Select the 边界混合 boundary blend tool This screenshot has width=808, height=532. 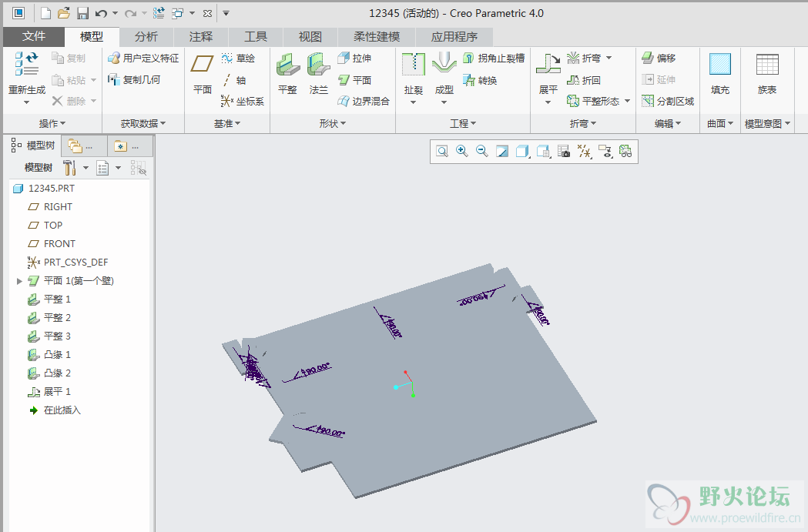click(x=364, y=101)
